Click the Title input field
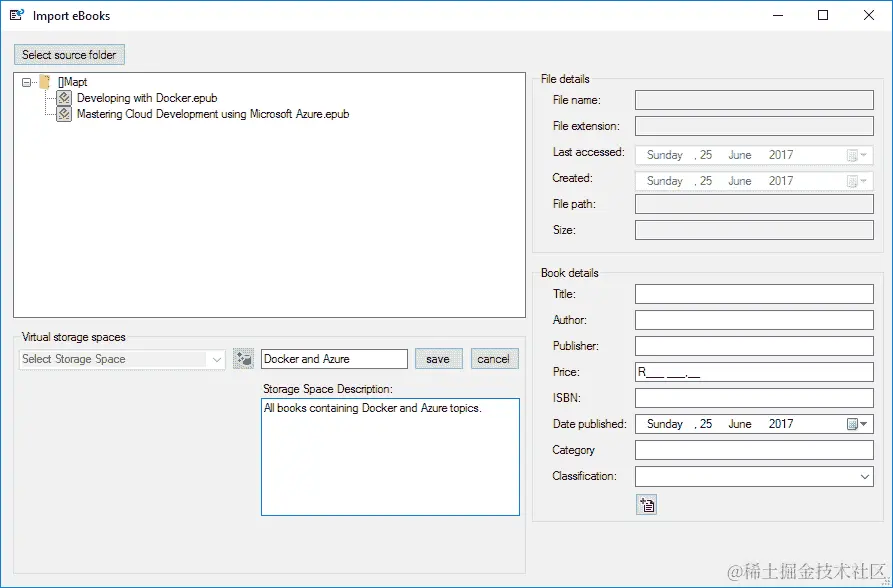The width and height of the screenshot is (893, 588). (754, 294)
